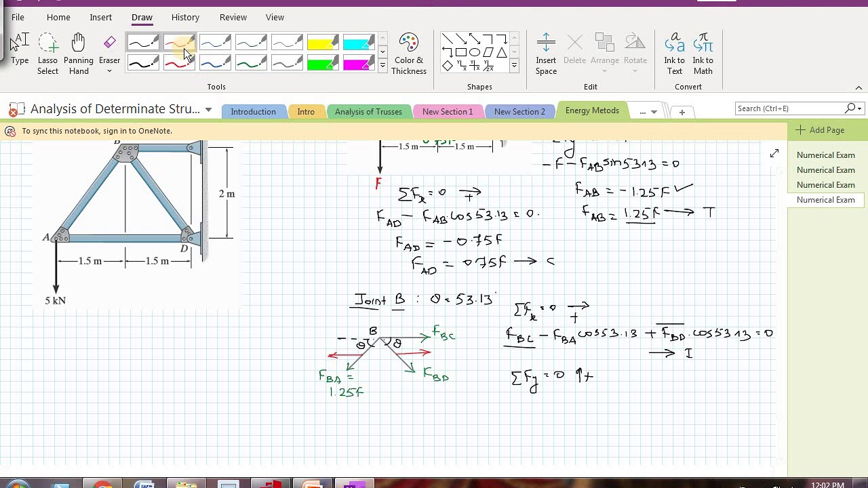Switch to the Insert ribbon tab
The height and width of the screenshot is (488, 868).
(101, 17)
